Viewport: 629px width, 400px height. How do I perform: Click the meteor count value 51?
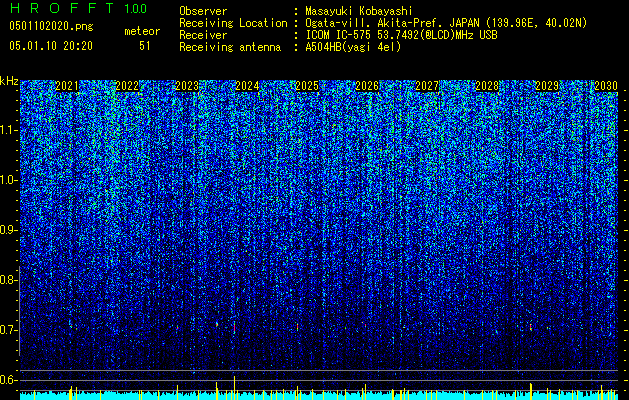click(145, 46)
